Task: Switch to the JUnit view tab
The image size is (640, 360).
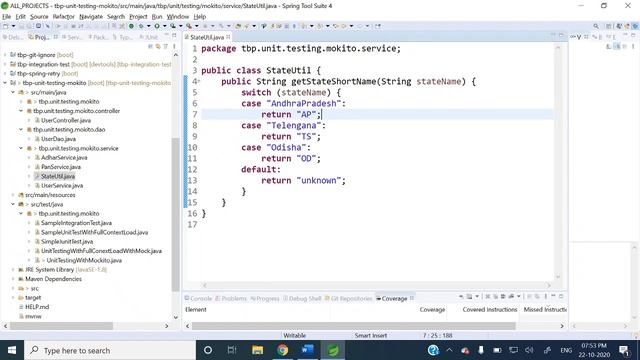Action: coord(149,37)
